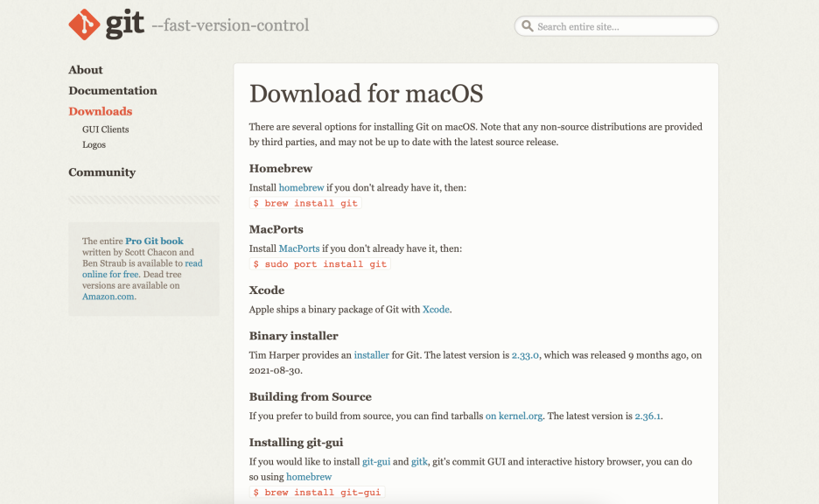819x504 pixels.
Task: Click the brew install git-gui command
Action: coord(318,493)
